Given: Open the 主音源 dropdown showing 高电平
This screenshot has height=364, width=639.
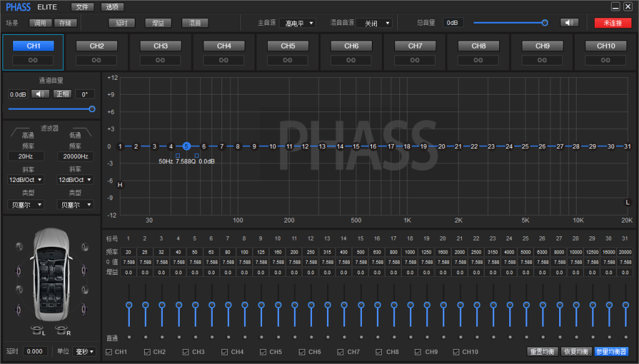Looking at the screenshot, I should coord(298,23).
